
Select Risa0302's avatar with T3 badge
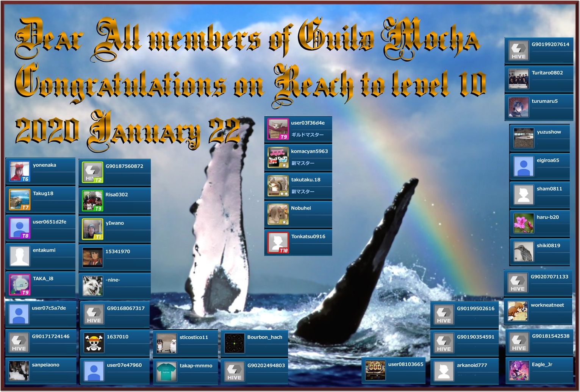(93, 201)
